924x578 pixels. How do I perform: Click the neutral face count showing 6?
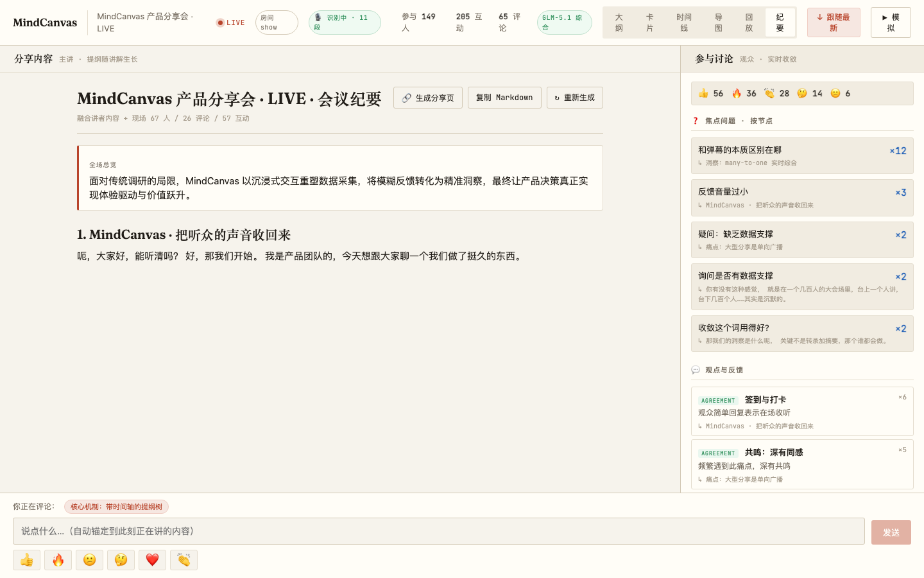pyautogui.click(x=841, y=93)
